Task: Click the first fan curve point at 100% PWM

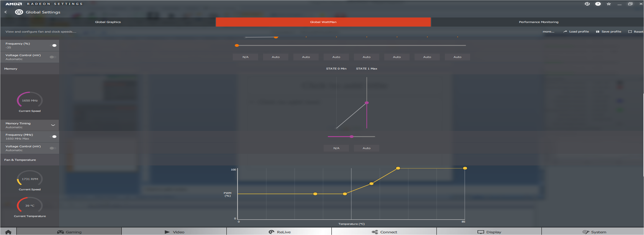Action: click(398, 168)
